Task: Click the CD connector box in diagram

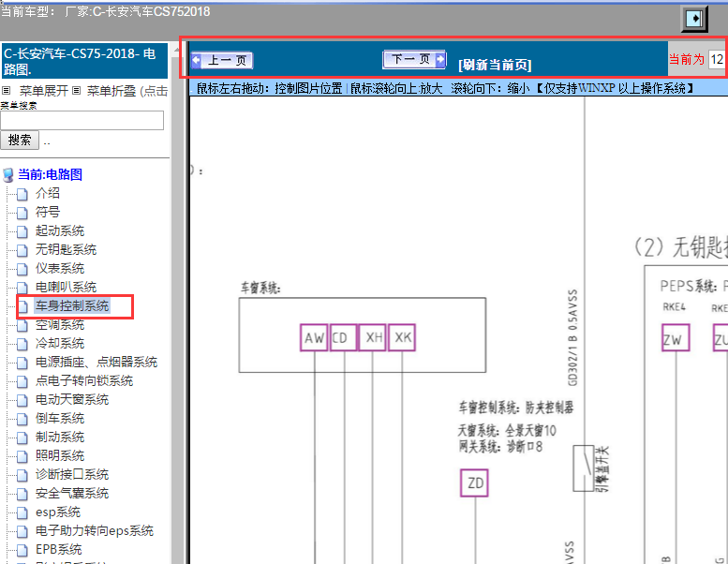Action: (x=343, y=338)
